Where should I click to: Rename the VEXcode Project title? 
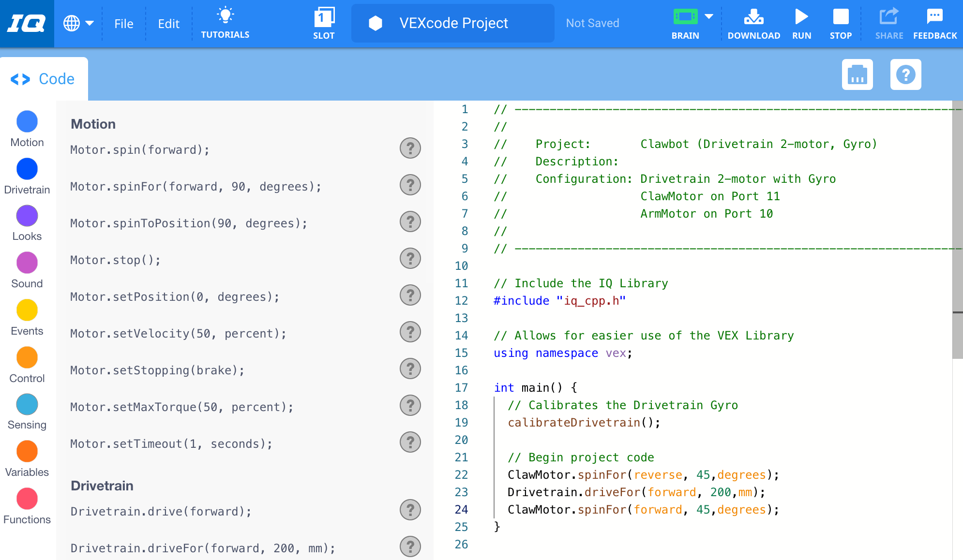click(x=453, y=23)
